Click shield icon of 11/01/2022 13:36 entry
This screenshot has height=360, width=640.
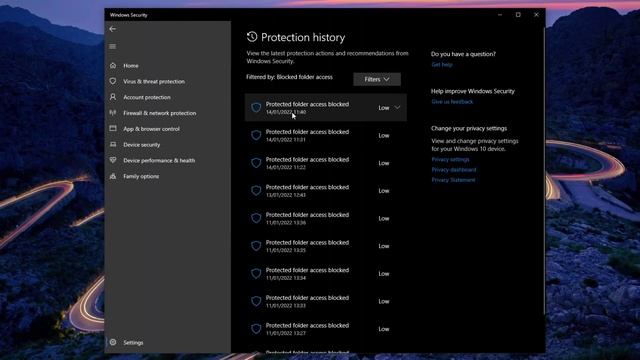(x=256, y=218)
